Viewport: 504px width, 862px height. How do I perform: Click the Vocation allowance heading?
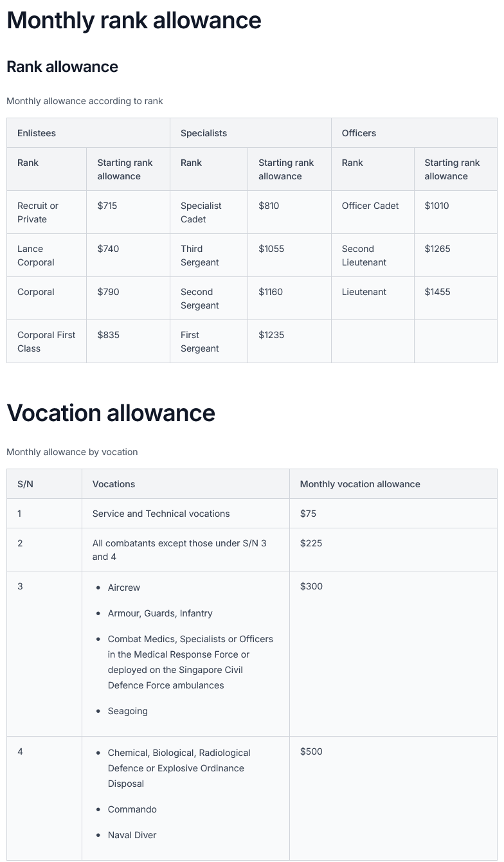(x=111, y=413)
